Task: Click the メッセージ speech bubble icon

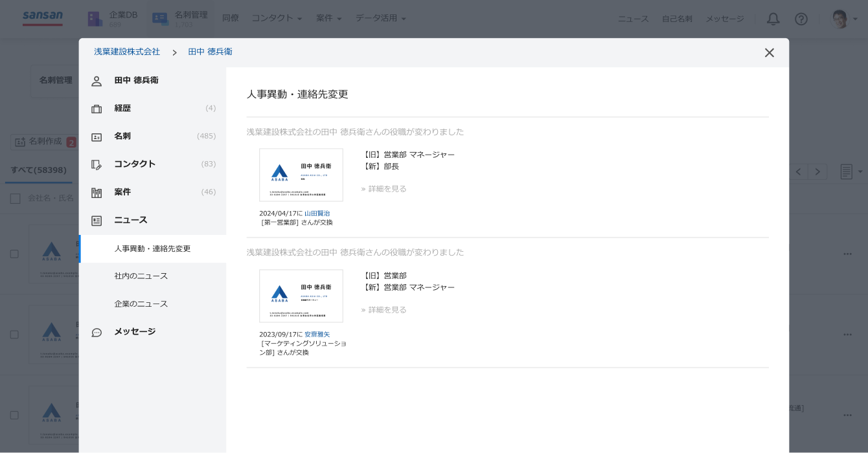Action: pos(97,332)
